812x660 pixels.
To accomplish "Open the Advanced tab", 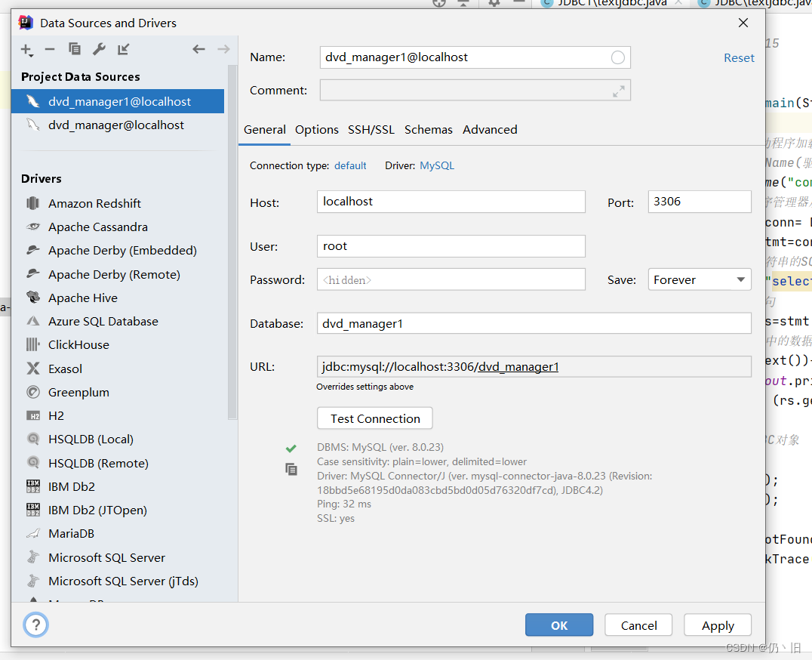I will click(490, 130).
